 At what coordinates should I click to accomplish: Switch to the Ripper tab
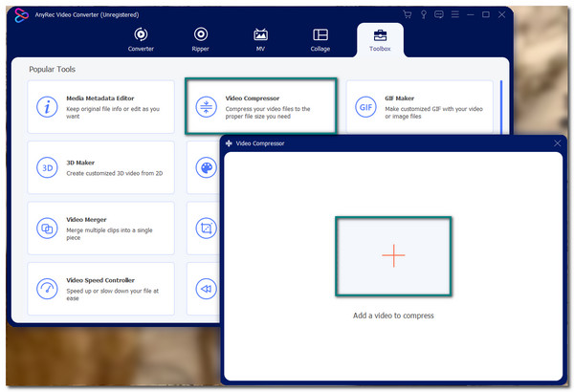201,38
